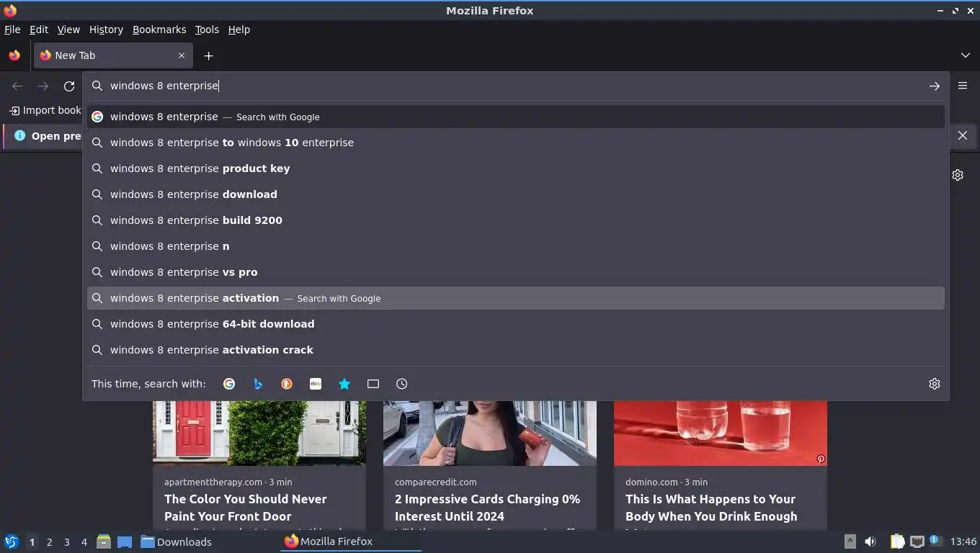The image size is (980, 553).
Task: Search this time with DuckDuckGo icon
Action: coord(287,384)
